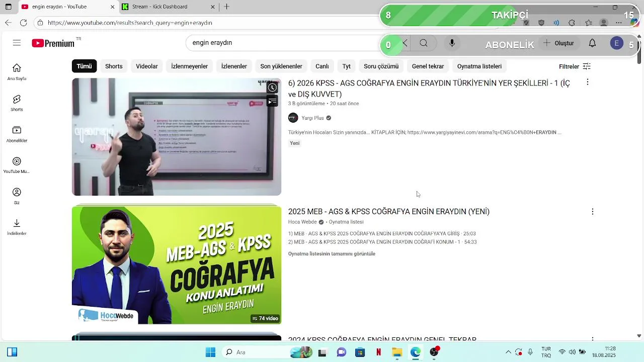Open 2024 KPSS COĞRAFYA GENEL TEKRAR title
Screen dimensions: 644x362
click(382, 339)
